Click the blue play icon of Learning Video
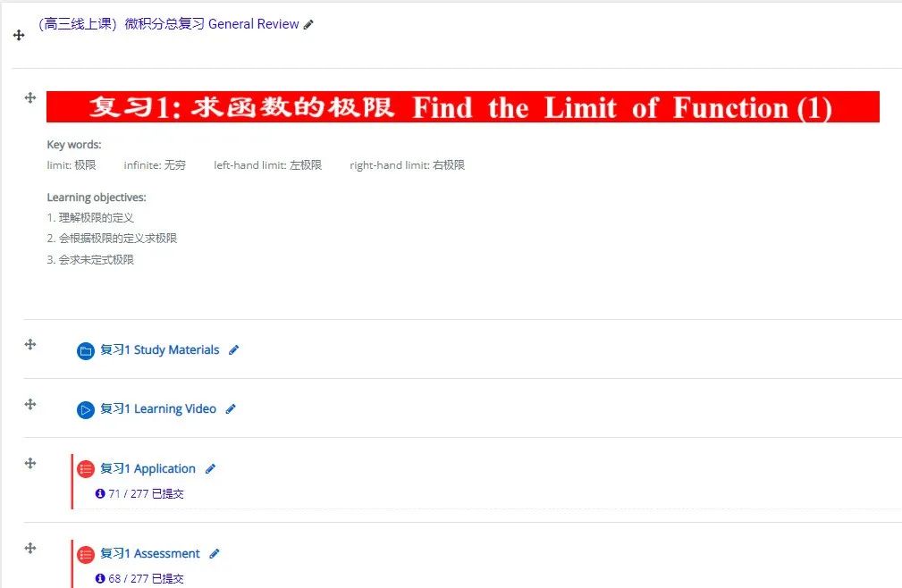Image resolution: width=902 pixels, height=588 pixels. (x=86, y=410)
